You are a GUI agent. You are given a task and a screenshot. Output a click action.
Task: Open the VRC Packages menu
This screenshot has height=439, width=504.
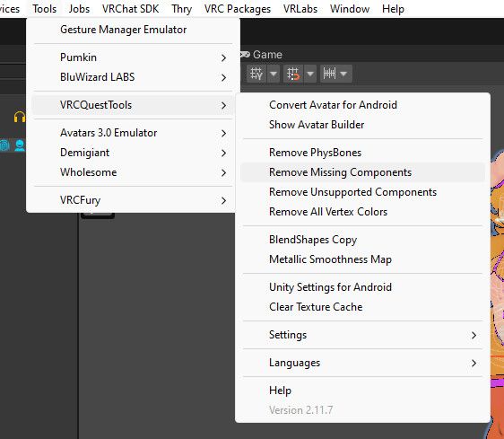click(x=238, y=9)
